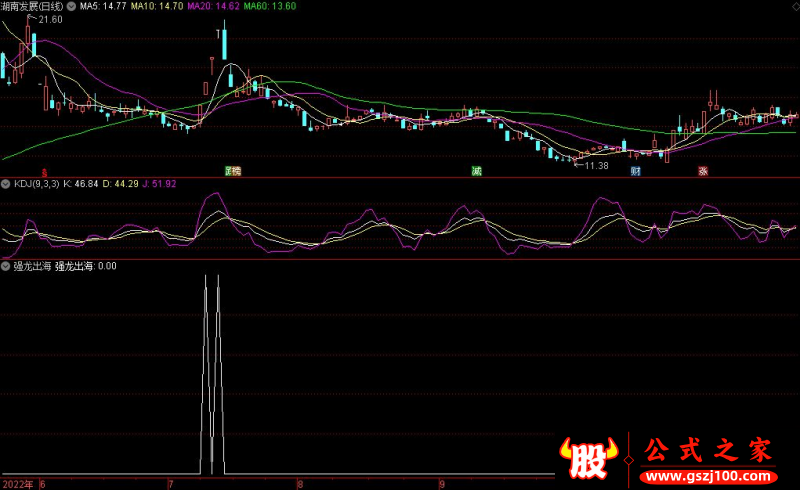Click the KDJ(9,3,3) indicator name
Image resolution: width=800 pixels, height=490 pixels.
(x=35, y=184)
